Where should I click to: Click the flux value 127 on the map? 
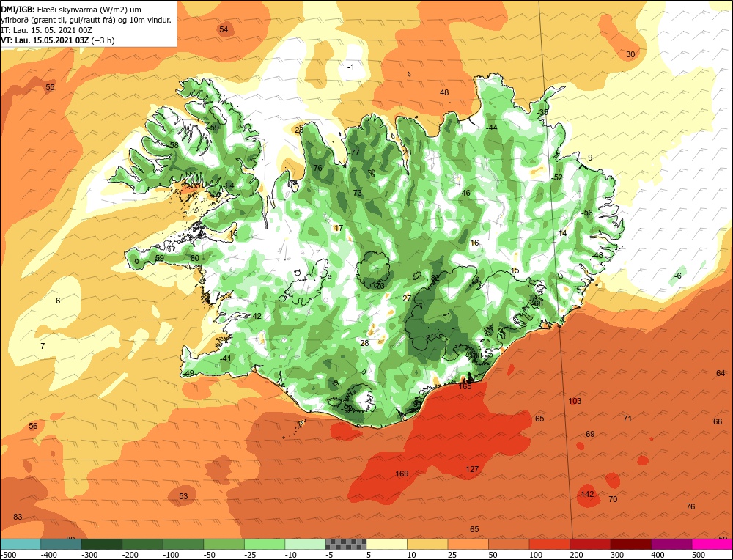pos(472,469)
